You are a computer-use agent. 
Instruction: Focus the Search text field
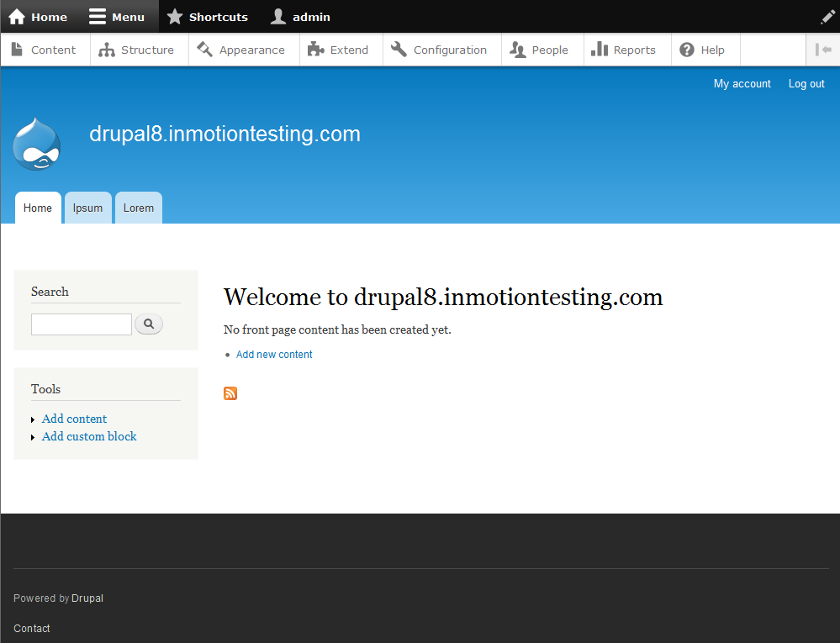point(82,324)
